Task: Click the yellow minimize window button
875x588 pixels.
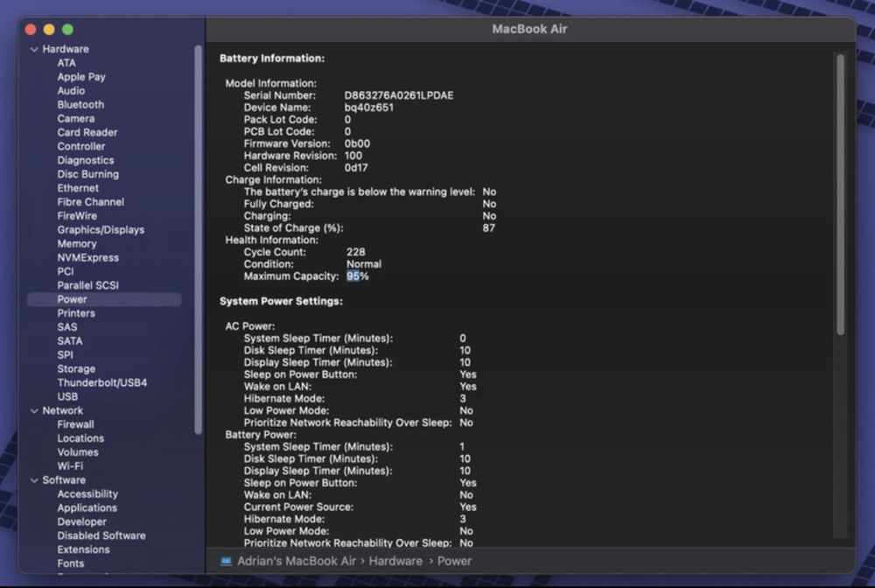Action: point(49,30)
